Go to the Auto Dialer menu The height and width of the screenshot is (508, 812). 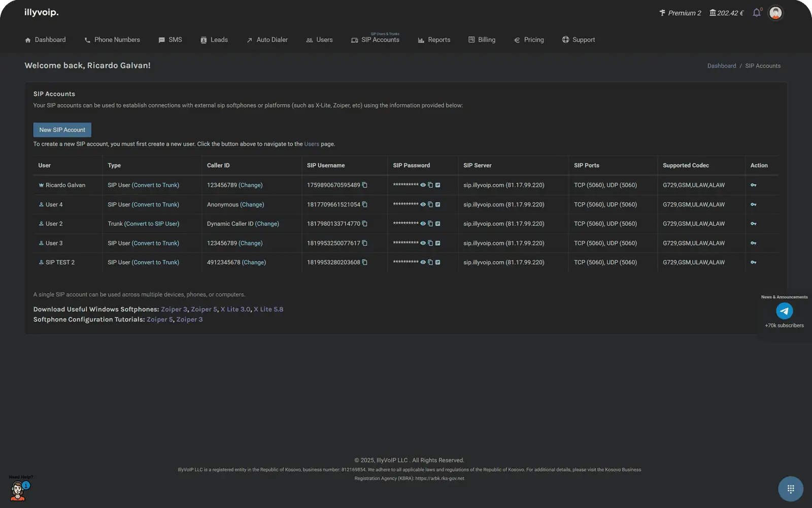tap(267, 40)
